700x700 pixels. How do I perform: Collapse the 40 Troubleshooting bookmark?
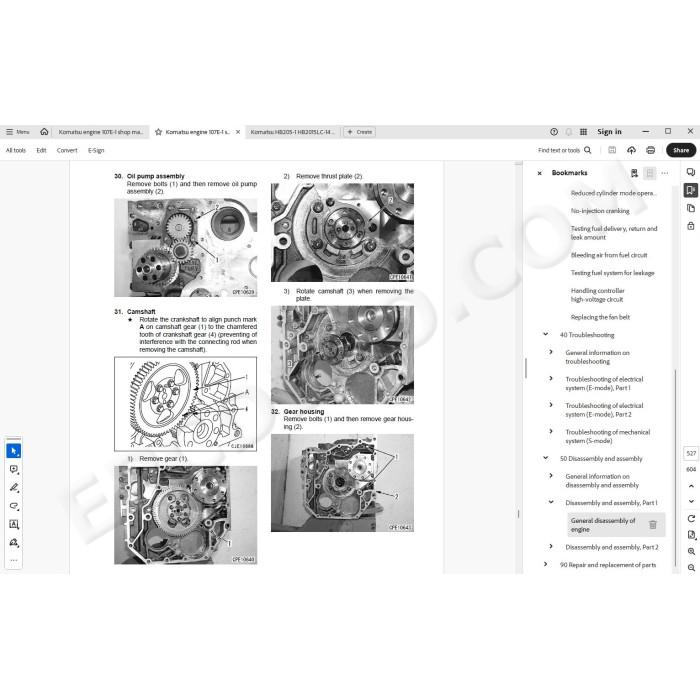(546, 334)
